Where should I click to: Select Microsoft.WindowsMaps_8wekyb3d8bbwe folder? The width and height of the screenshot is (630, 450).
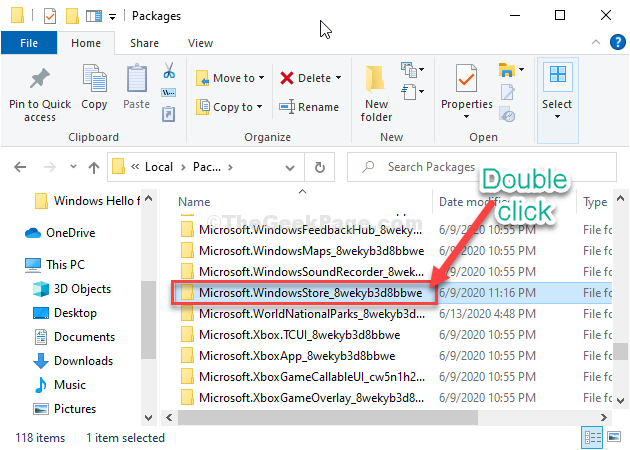302,251
